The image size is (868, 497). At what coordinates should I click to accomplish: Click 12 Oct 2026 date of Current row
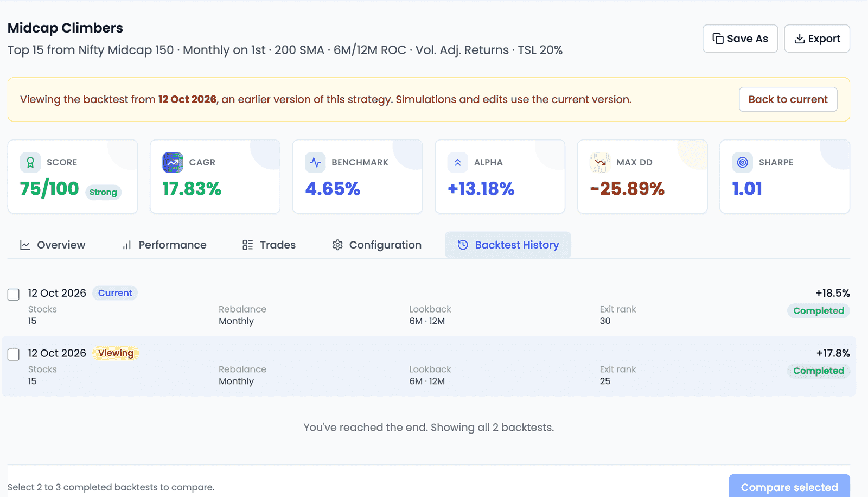pyautogui.click(x=57, y=293)
